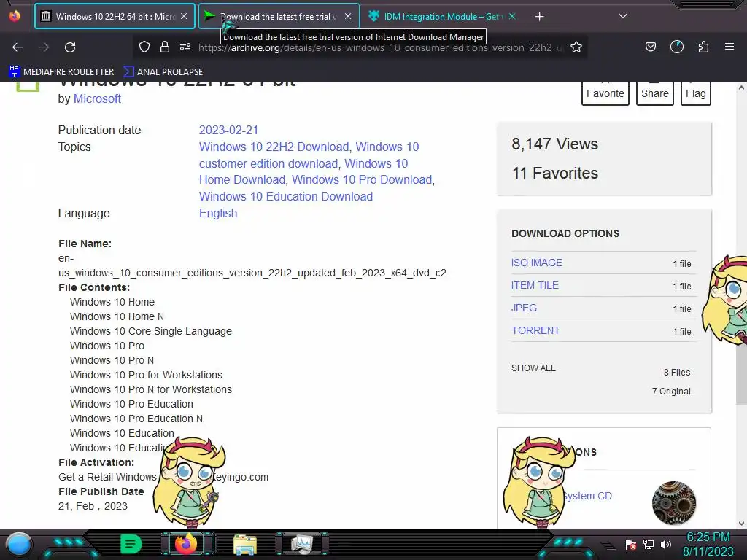Image resolution: width=747 pixels, height=560 pixels.
Task: Open system monitor taskbar icon
Action: (302, 544)
